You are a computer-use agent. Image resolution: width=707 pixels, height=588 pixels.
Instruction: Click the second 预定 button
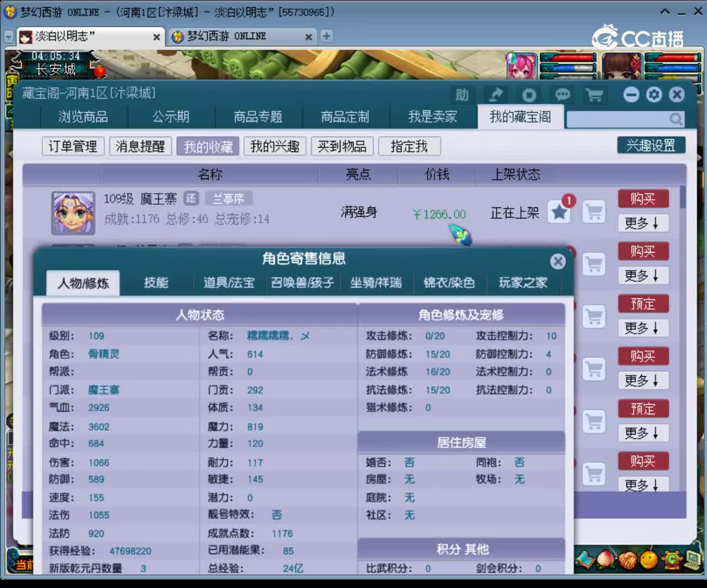643,408
